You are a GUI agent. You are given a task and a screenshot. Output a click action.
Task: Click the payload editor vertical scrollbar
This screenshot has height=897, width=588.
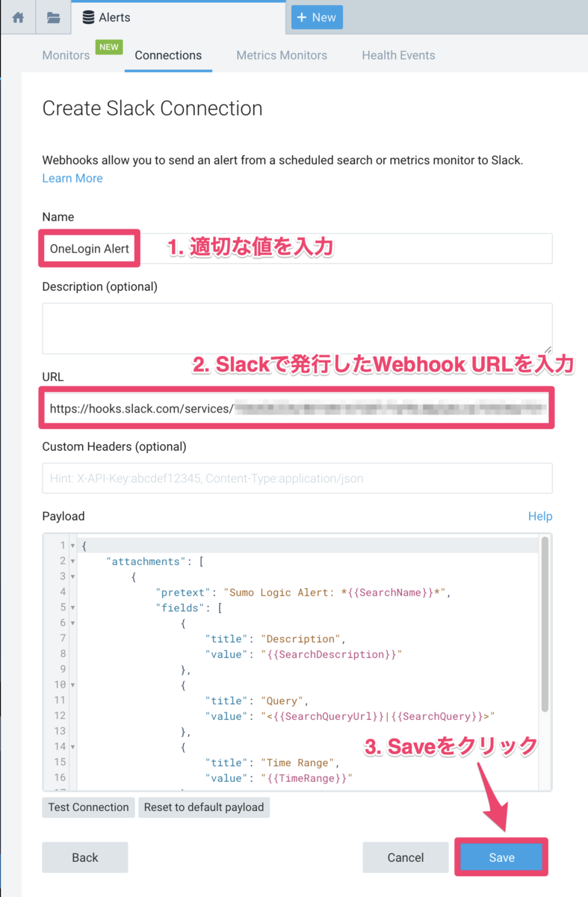[x=545, y=624]
